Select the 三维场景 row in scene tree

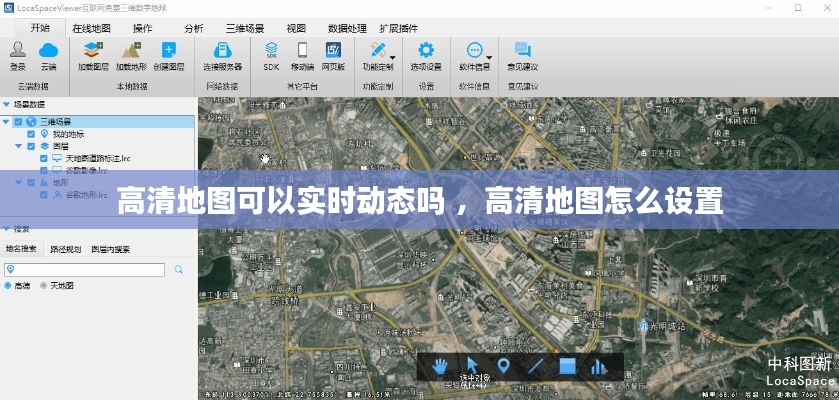(x=97, y=122)
